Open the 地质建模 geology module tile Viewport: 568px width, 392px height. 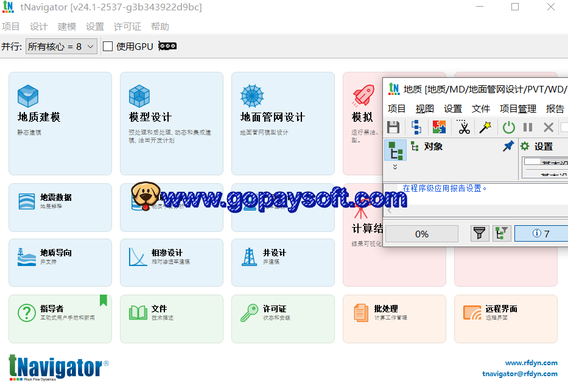point(60,123)
